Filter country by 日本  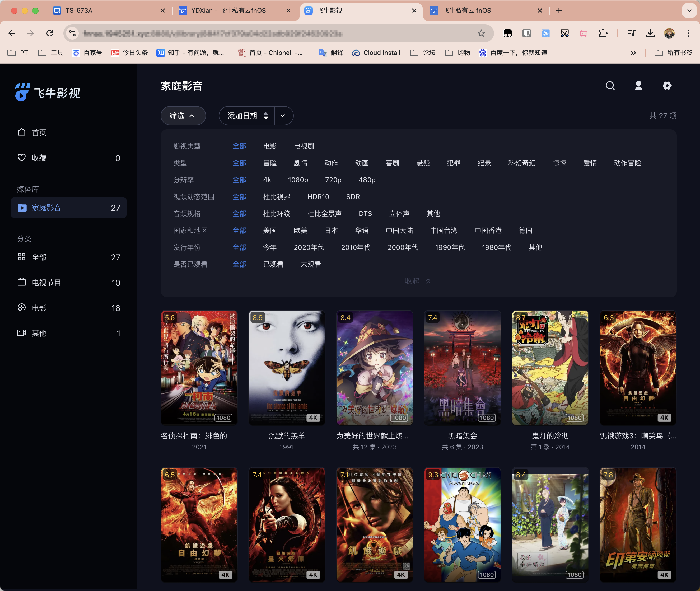331,231
